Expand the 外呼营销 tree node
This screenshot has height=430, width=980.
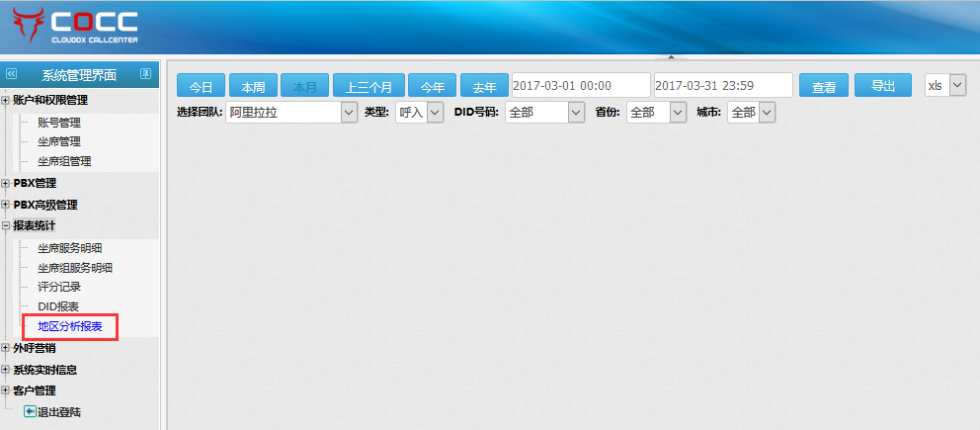coord(6,348)
